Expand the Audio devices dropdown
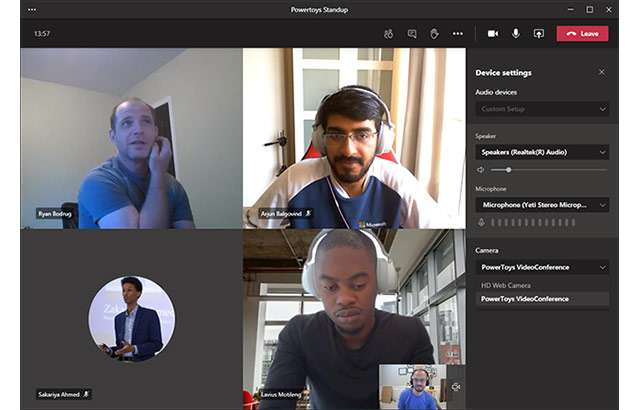640x410 pixels. 542,109
